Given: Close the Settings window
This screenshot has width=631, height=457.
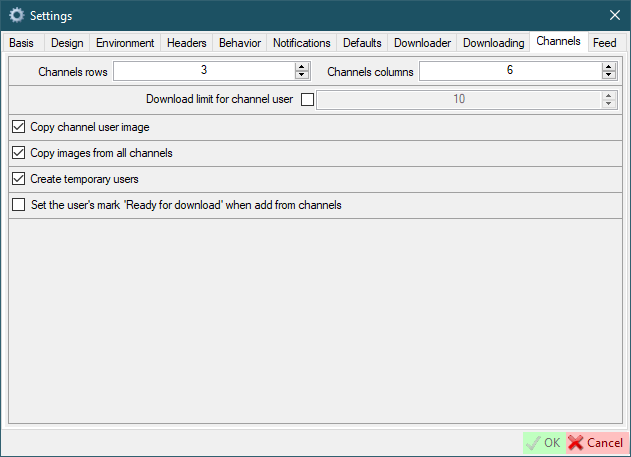Looking at the screenshot, I should point(614,15).
